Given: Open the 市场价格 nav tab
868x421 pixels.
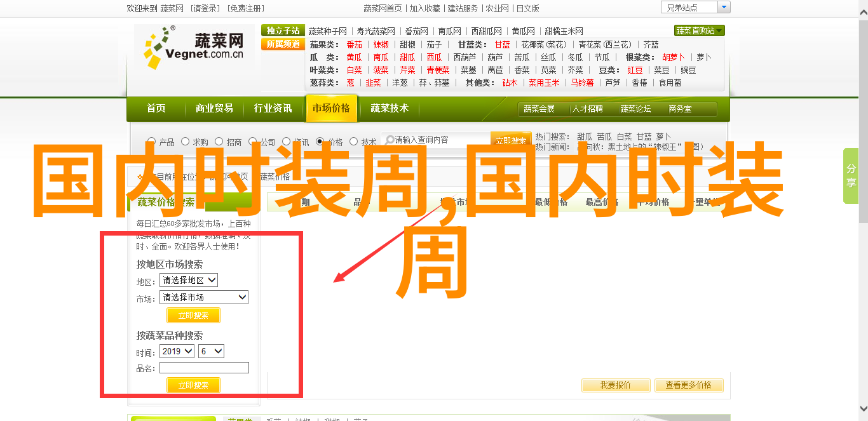Looking at the screenshot, I should coord(331,109).
